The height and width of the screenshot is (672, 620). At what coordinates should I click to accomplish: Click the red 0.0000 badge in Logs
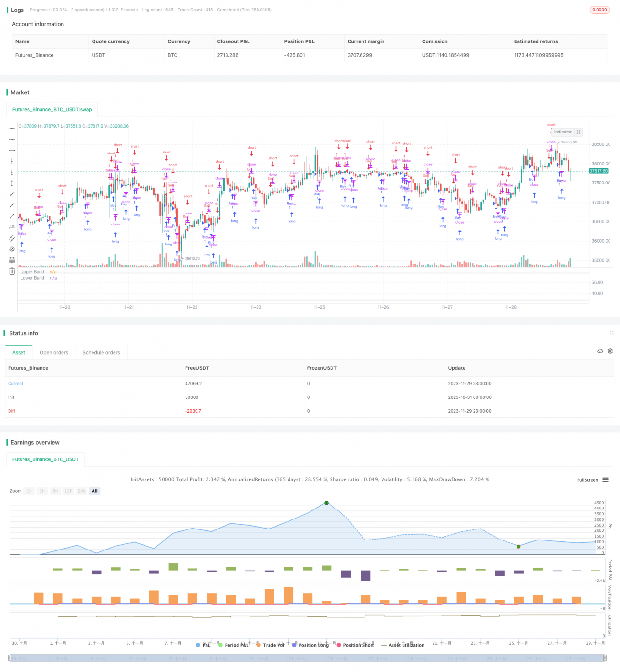(x=600, y=10)
